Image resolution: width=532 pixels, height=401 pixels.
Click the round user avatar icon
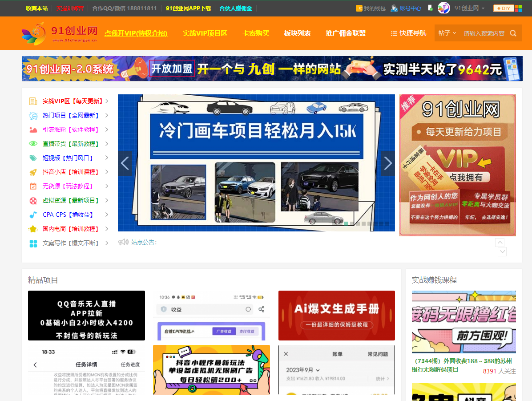pos(444,8)
